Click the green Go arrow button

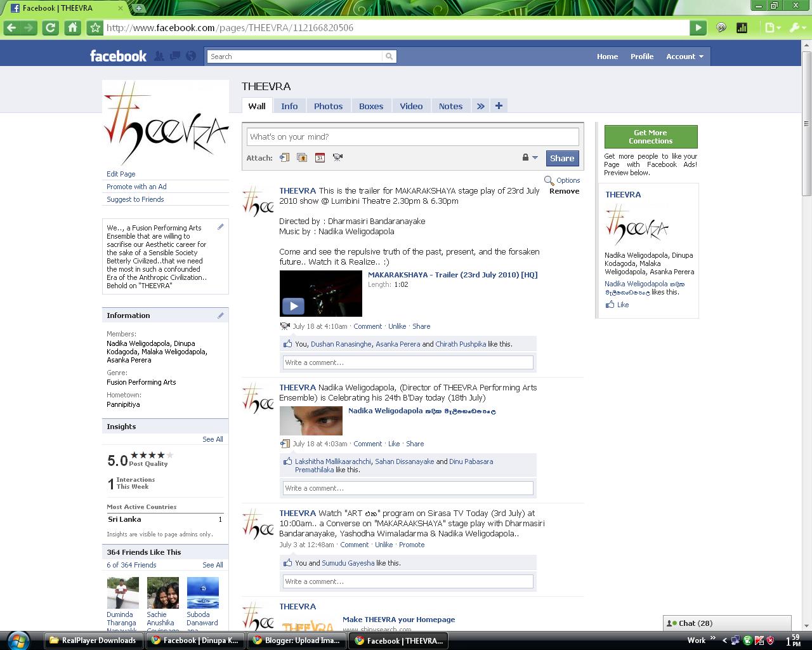[698, 27]
